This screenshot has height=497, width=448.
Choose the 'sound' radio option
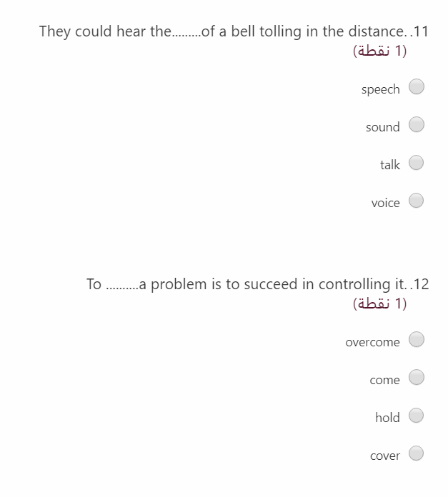tap(417, 124)
